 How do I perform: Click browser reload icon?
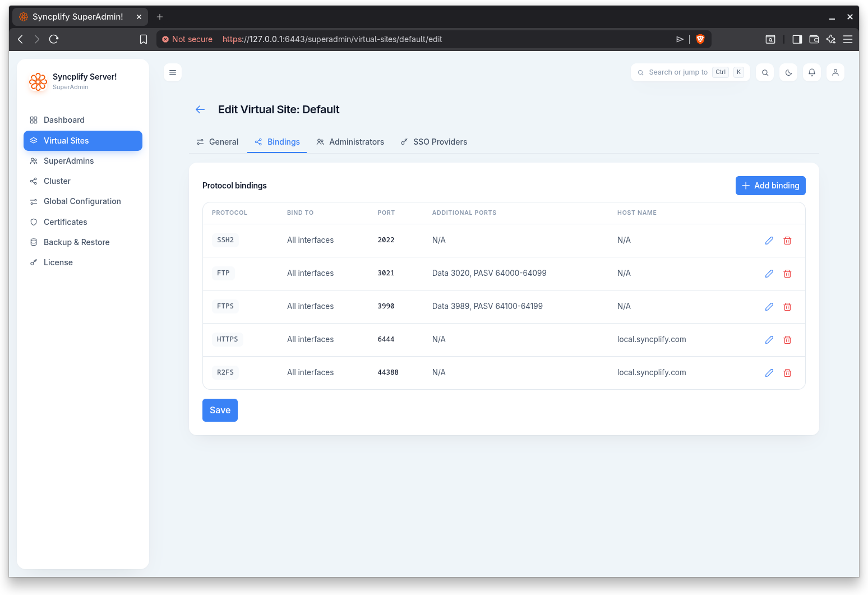coord(54,39)
